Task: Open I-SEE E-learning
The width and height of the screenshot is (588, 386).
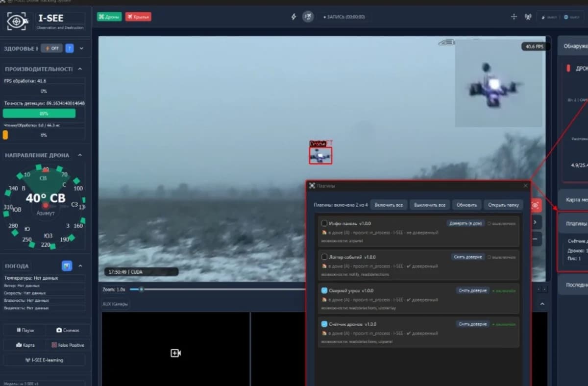Action: [x=44, y=360]
